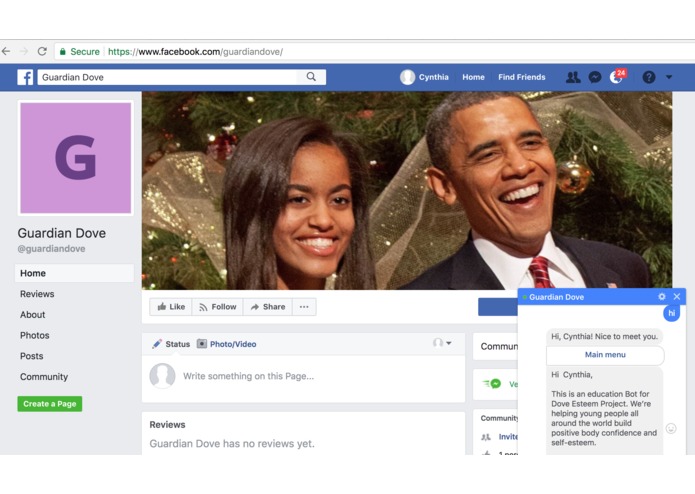Click the Facebook logo icon

click(x=25, y=77)
